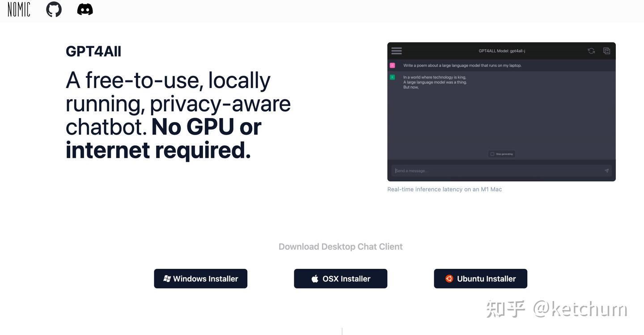Download the OSX Installer
644x335 pixels.
[x=341, y=279]
